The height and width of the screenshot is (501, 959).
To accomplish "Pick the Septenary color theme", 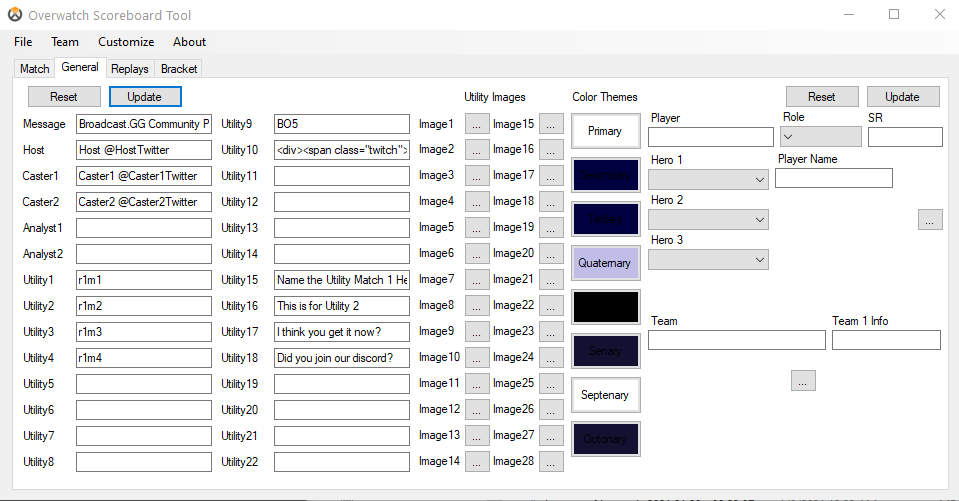I will pyautogui.click(x=605, y=395).
